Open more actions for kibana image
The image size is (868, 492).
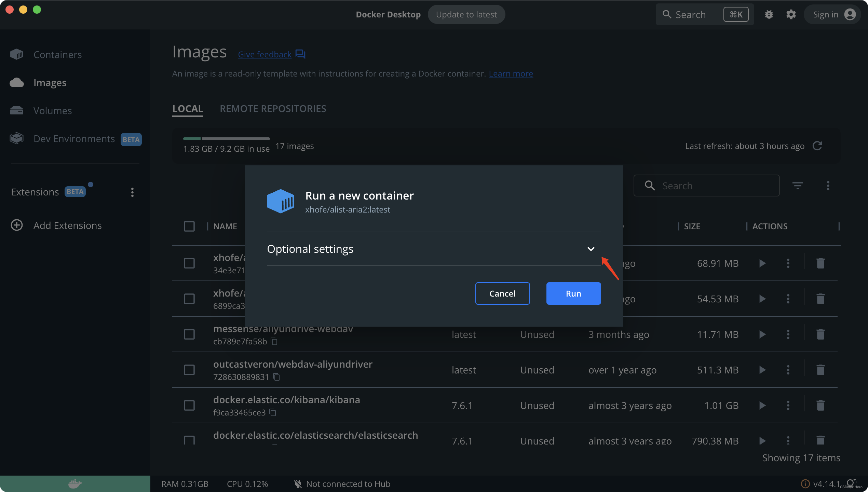(788, 405)
